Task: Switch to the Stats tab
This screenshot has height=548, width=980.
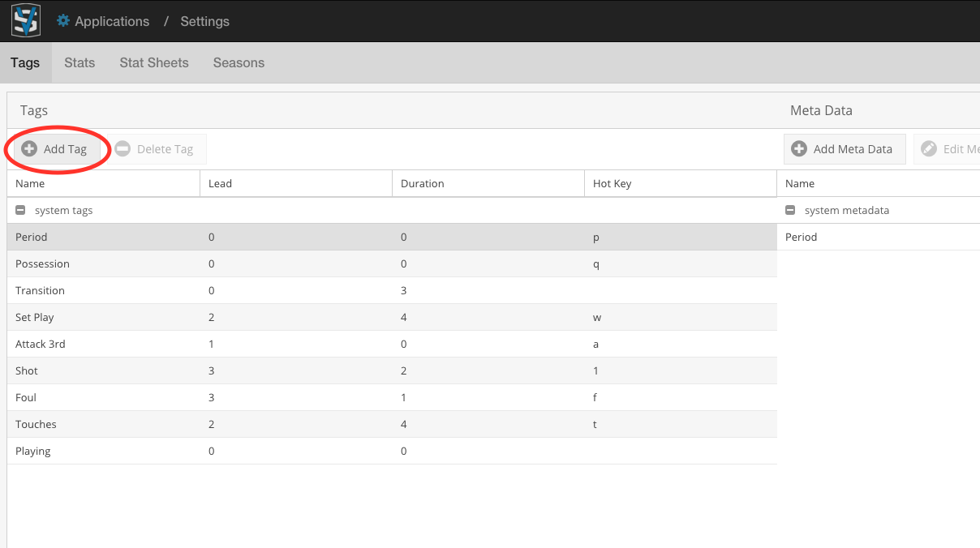Action: [x=80, y=62]
